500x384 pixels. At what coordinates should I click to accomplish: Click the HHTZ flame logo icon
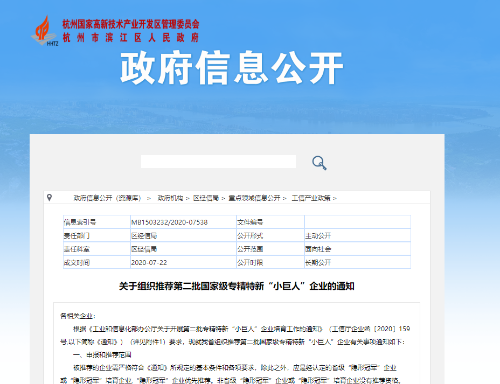(x=45, y=31)
